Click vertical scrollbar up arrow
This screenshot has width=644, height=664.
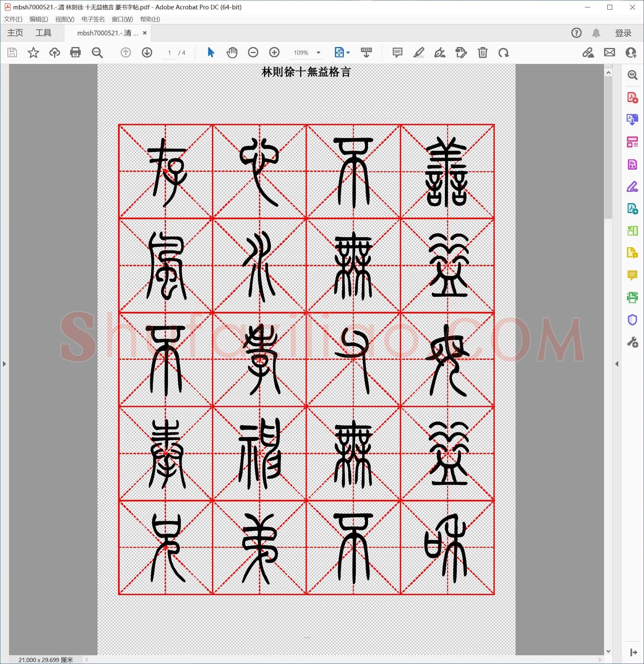point(608,72)
